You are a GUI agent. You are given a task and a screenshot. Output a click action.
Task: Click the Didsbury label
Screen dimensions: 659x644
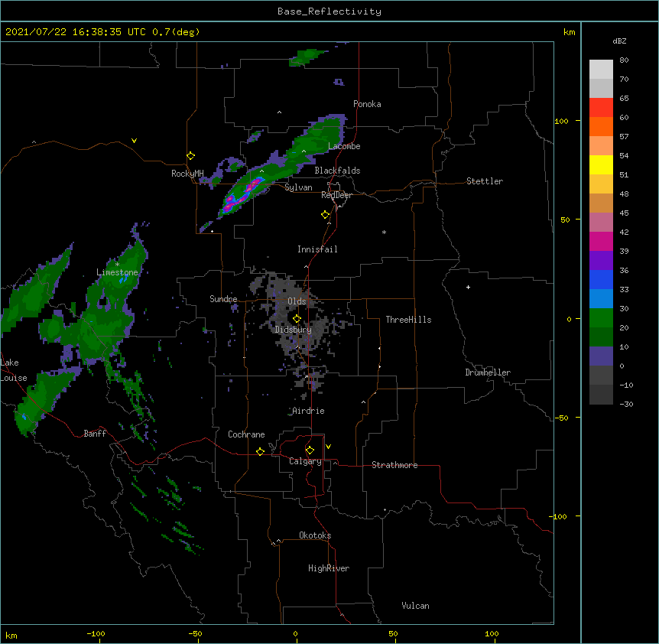294,330
